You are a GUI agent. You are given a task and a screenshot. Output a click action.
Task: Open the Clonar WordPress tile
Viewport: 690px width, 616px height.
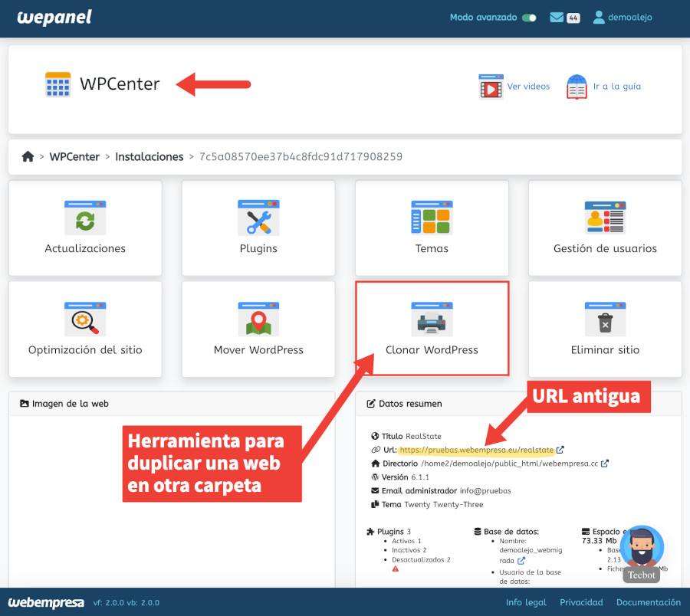tap(432, 329)
